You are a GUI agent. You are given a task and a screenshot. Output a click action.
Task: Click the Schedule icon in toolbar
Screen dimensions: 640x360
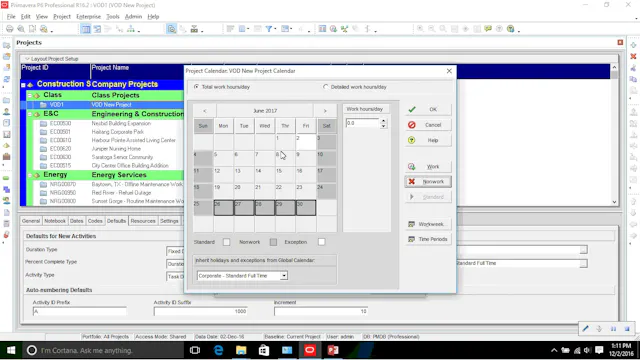[x=333, y=29]
